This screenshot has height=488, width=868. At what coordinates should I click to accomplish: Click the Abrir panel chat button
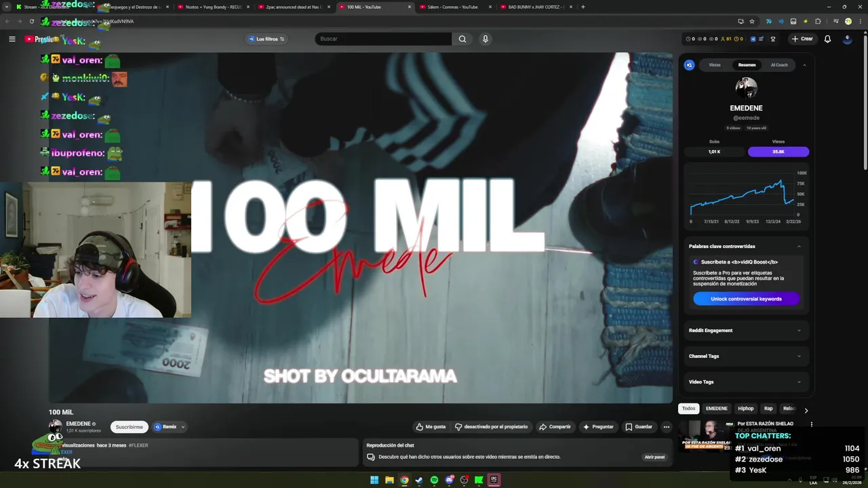click(654, 457)
